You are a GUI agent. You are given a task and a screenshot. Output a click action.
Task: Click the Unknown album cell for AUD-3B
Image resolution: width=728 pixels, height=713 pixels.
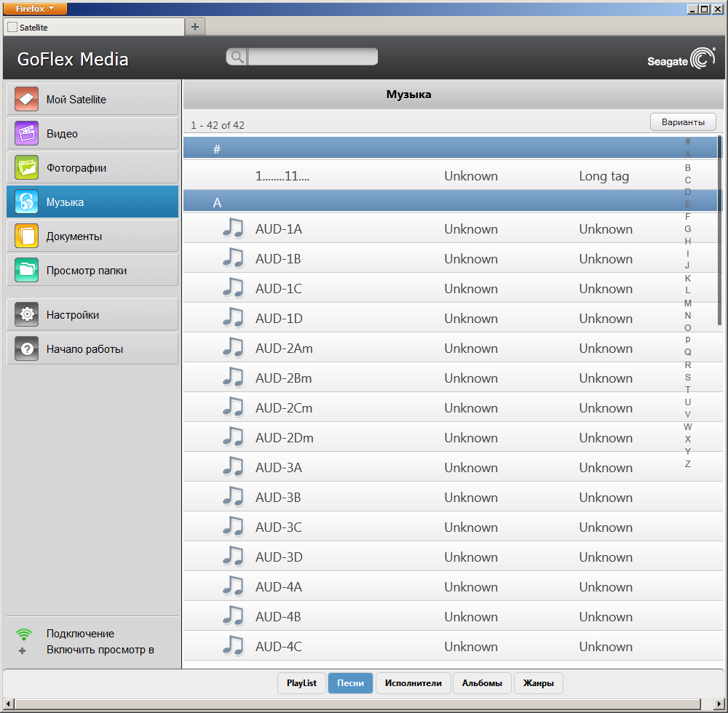(x=606, y=498)
